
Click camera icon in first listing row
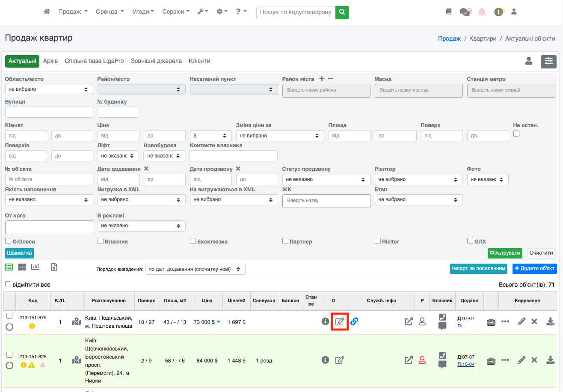point(491,322)
